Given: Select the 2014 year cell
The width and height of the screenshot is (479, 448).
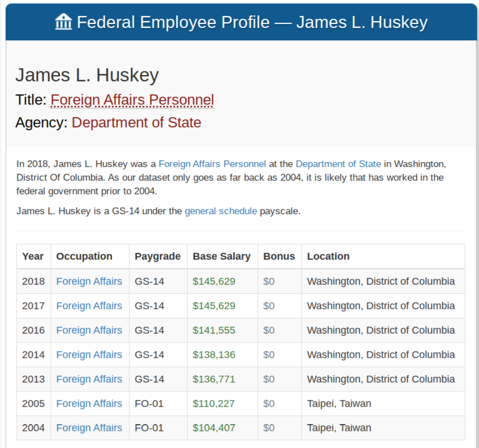Looking at the screenshot, I should (x=34, y=355).
